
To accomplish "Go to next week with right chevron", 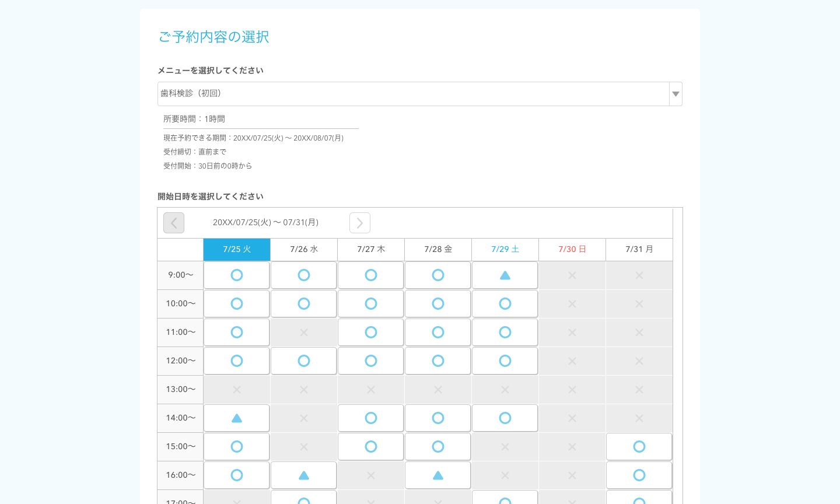I will 360,223.
